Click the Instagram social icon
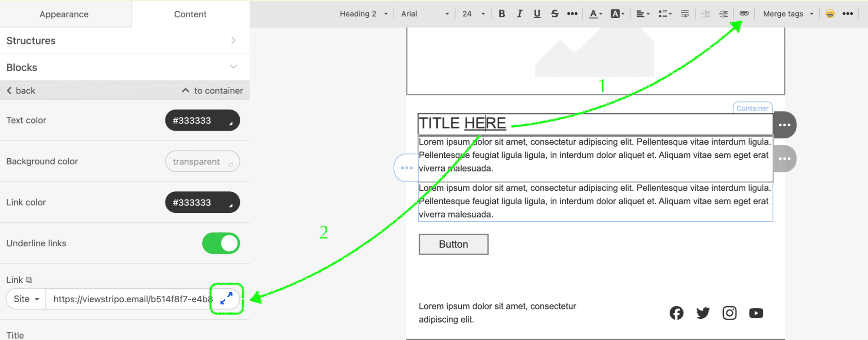 tap(729, 313)
